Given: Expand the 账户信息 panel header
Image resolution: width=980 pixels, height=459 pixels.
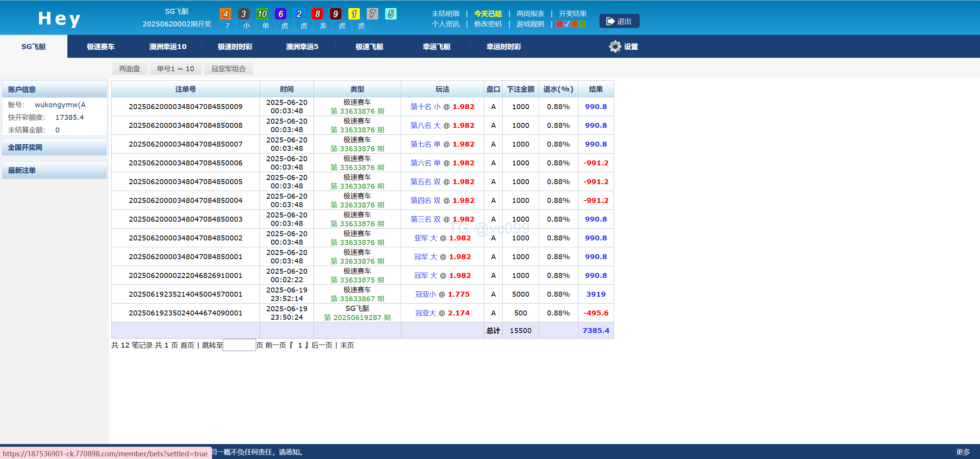Looking at the screenshot, I should 54,89.
